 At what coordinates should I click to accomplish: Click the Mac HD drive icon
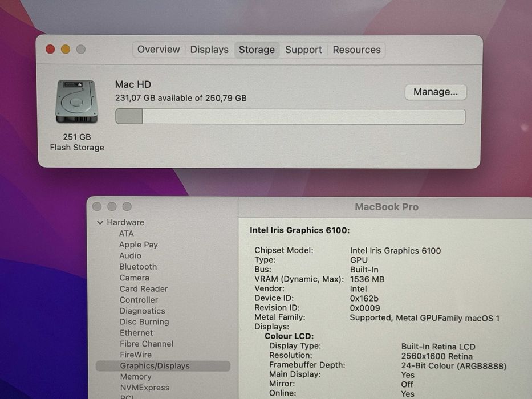click(x=76, y=101)
